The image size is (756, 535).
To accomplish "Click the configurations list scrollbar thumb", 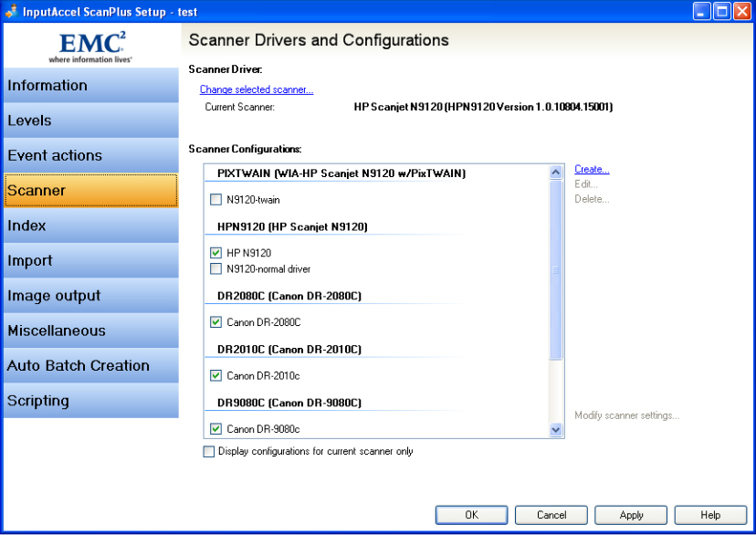I will (x=556, y=270).
